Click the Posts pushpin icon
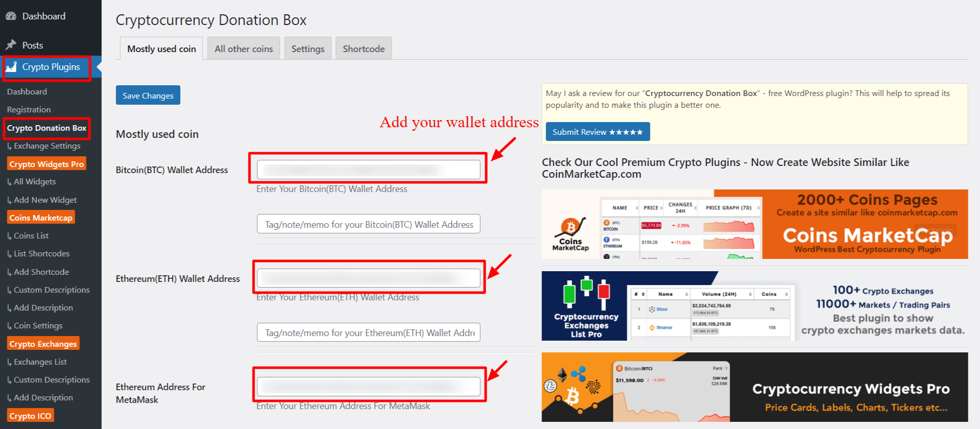Image resolution: width=980 pixels, height=429 pixels. pyautogui.click(x=11, y=45)
